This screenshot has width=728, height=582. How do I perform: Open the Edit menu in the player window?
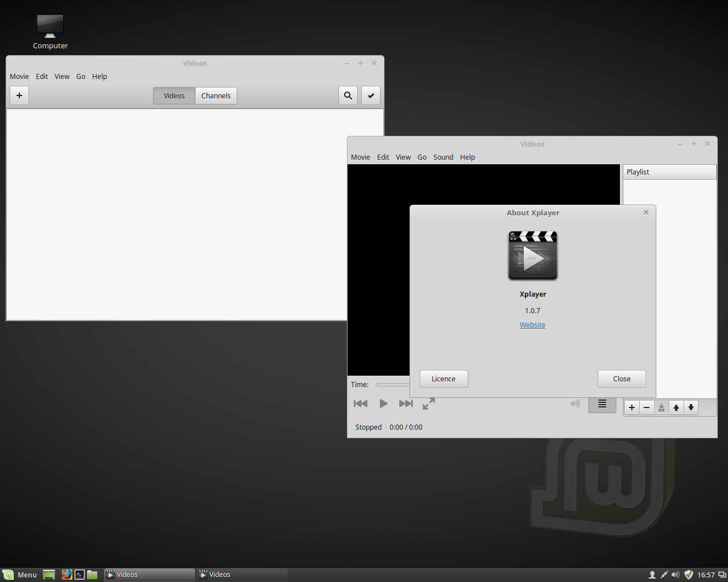coord(383,157)
